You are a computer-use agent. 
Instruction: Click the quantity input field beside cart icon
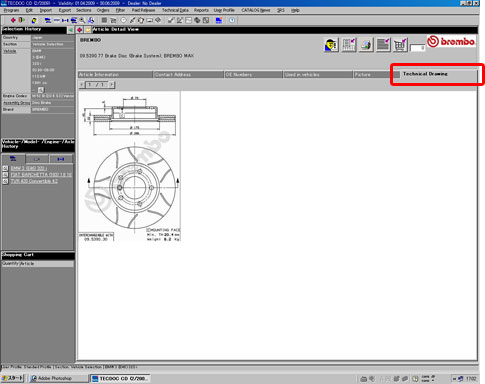coord(417,48)
